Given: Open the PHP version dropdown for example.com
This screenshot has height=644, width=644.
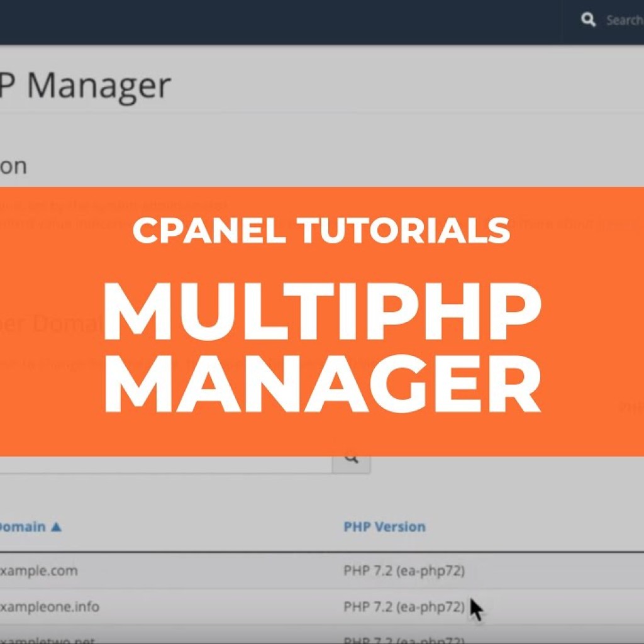Looking at the screenshot, I should (402, 570).
